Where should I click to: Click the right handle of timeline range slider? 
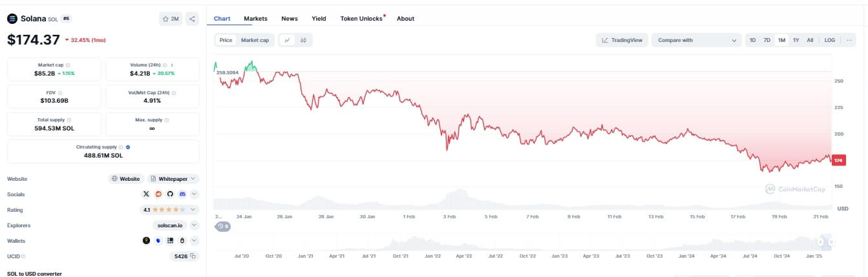832,241
